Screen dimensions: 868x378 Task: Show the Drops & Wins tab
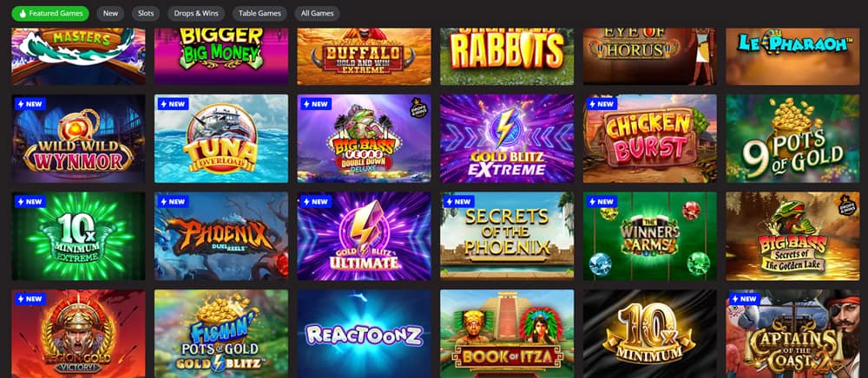coord(196,13)
